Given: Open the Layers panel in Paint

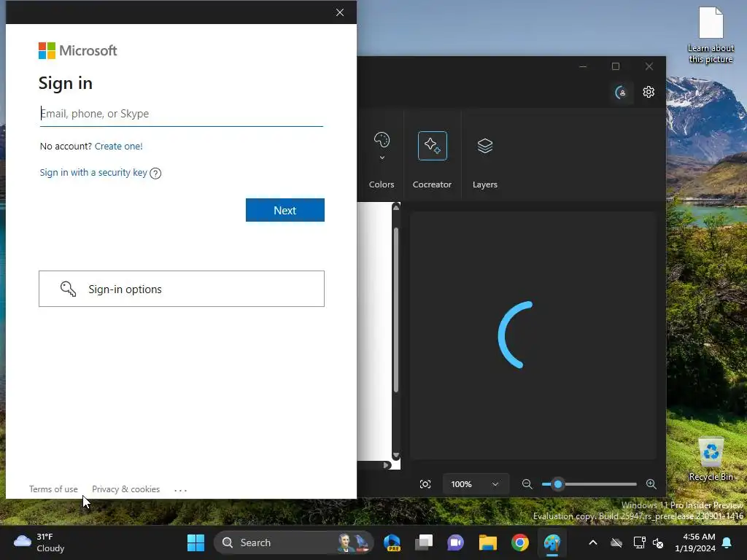Looking at the screenshot, I should click(x=484, y=146).
